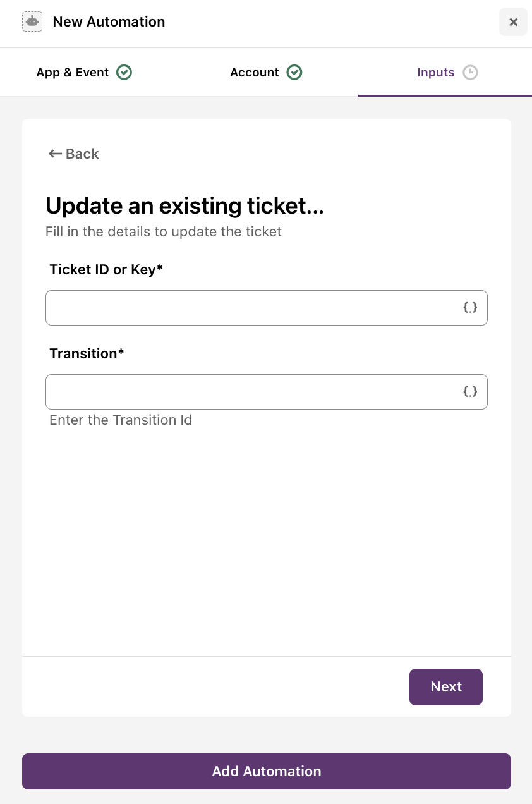The height and width of the screenshot is (804, 532).
Task: Click the "Transition" field label
Action: (87, 354)
